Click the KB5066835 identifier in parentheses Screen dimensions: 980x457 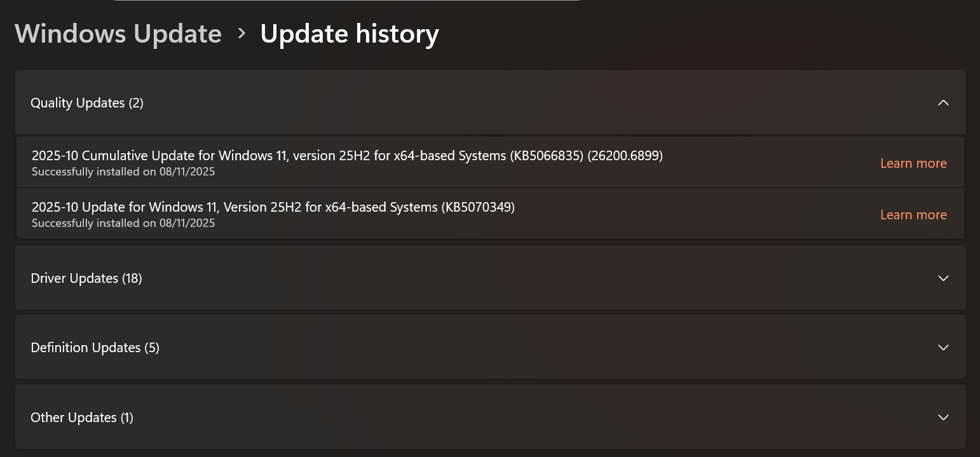[x=547, y=156]
